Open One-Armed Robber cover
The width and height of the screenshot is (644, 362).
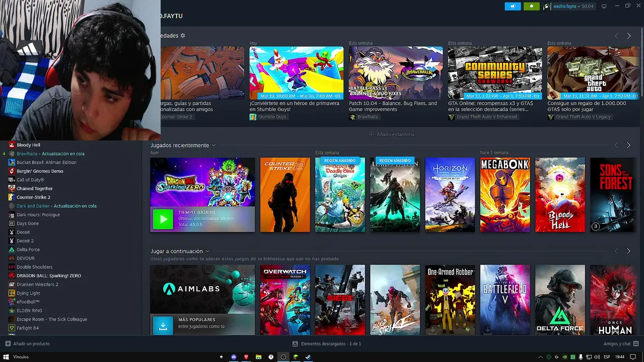pyautogui.click(x=450, y=300)
